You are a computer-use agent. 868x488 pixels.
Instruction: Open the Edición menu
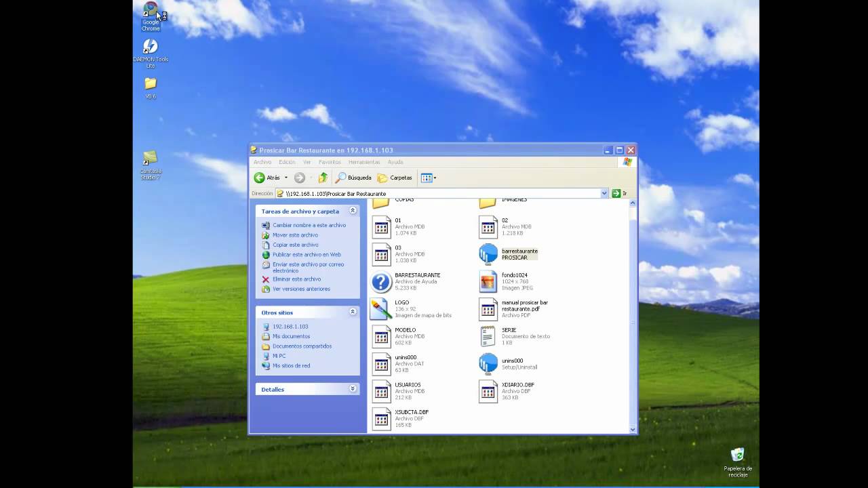pyautogui.click(x=287, y=162)
